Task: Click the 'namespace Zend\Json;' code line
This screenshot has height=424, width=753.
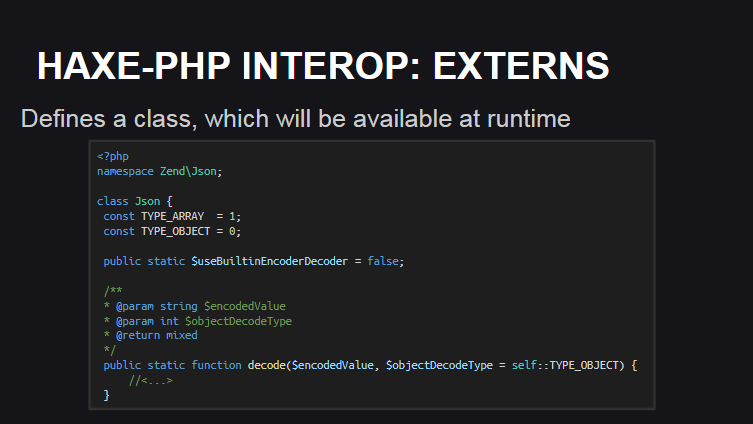Action: [159, 171]
